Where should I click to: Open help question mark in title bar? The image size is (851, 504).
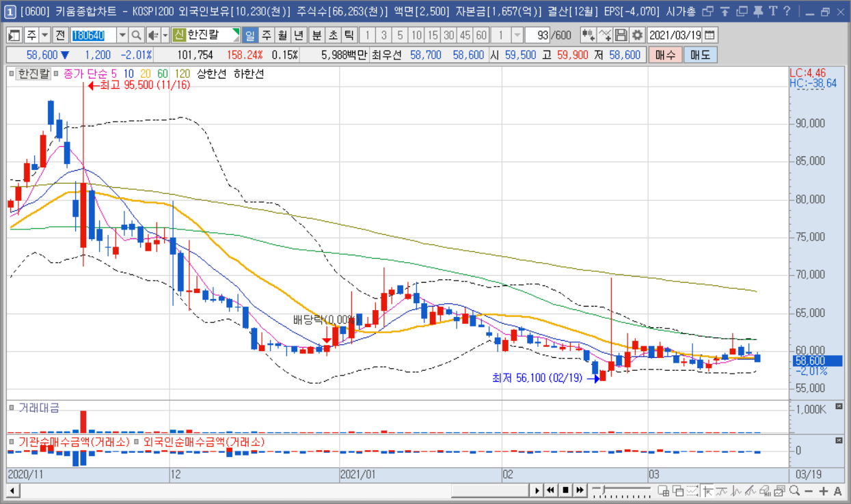click(x=787, y=11)
